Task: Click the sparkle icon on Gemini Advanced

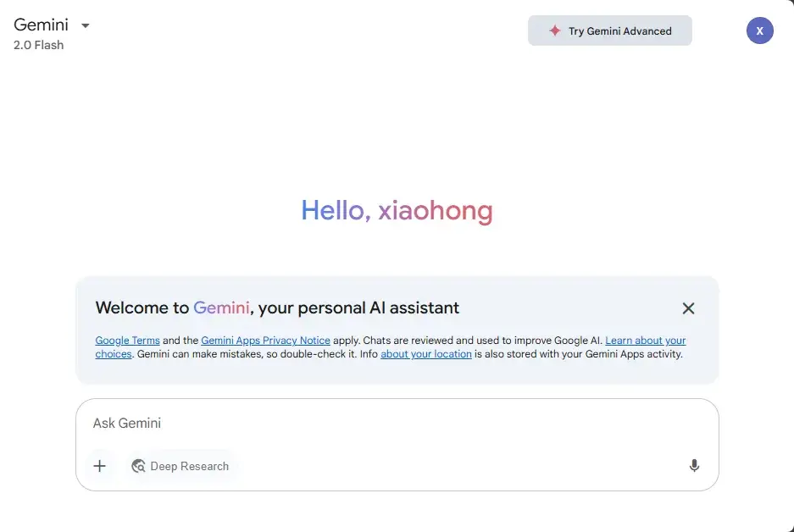Action: [555, 30]
